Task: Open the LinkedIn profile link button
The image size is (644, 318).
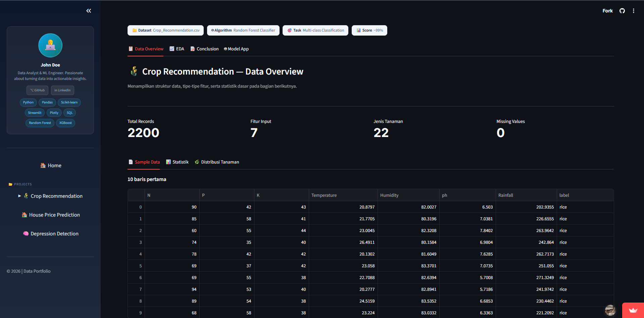Action: pos(62,90)
